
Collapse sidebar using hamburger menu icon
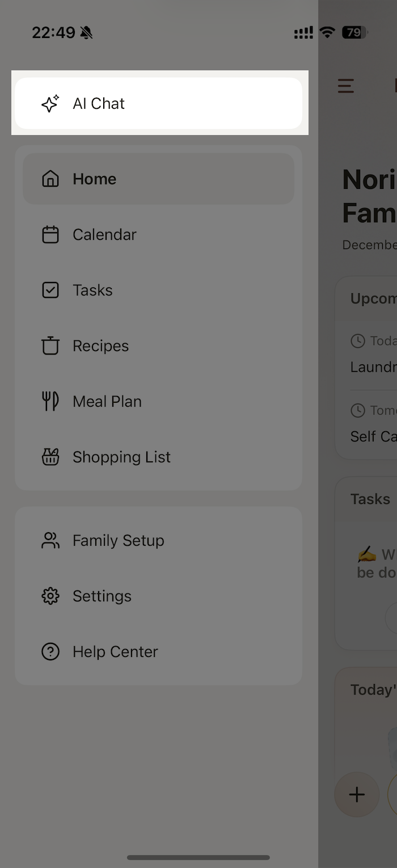345,86
